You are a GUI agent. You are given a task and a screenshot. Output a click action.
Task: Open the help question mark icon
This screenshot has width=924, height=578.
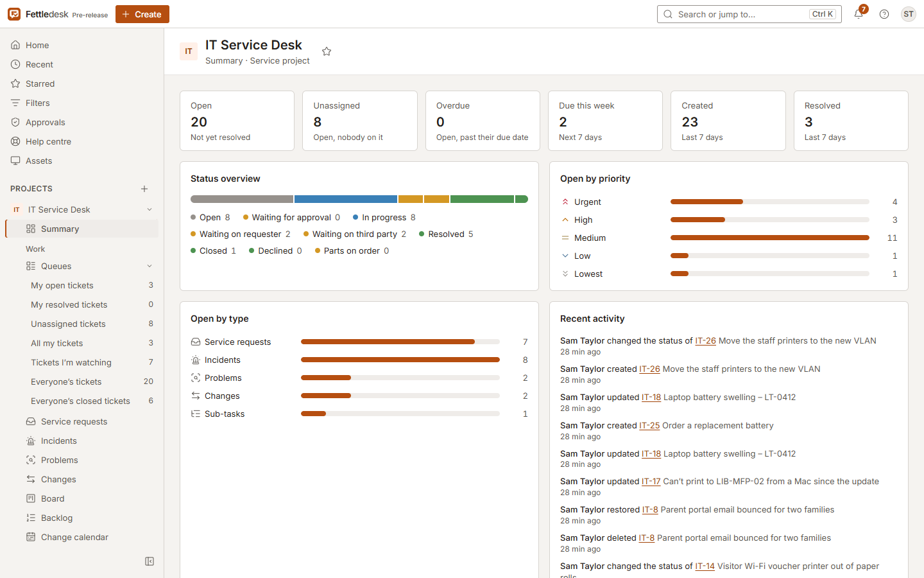click(x=884, y=14)
